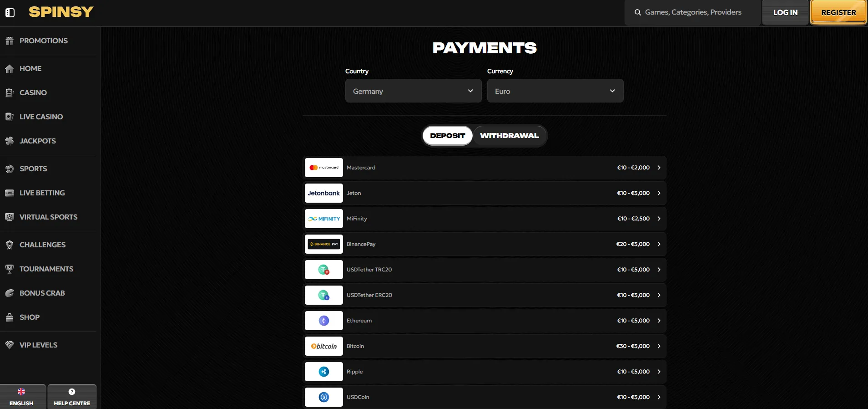Click the Virtual Sports icon
Viewport: 868px width, 409px height.
[x=10, y=217]
